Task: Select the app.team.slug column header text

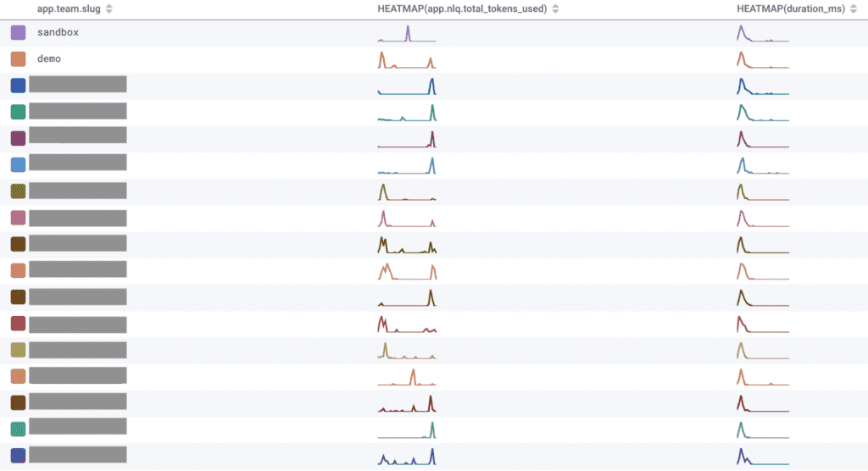Action: pos(70,8)
